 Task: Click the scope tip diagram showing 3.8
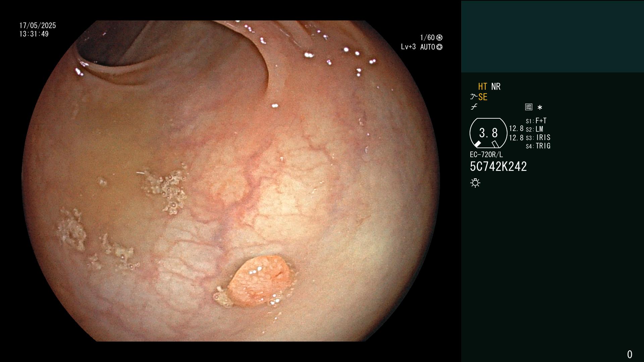coord(488,133)
